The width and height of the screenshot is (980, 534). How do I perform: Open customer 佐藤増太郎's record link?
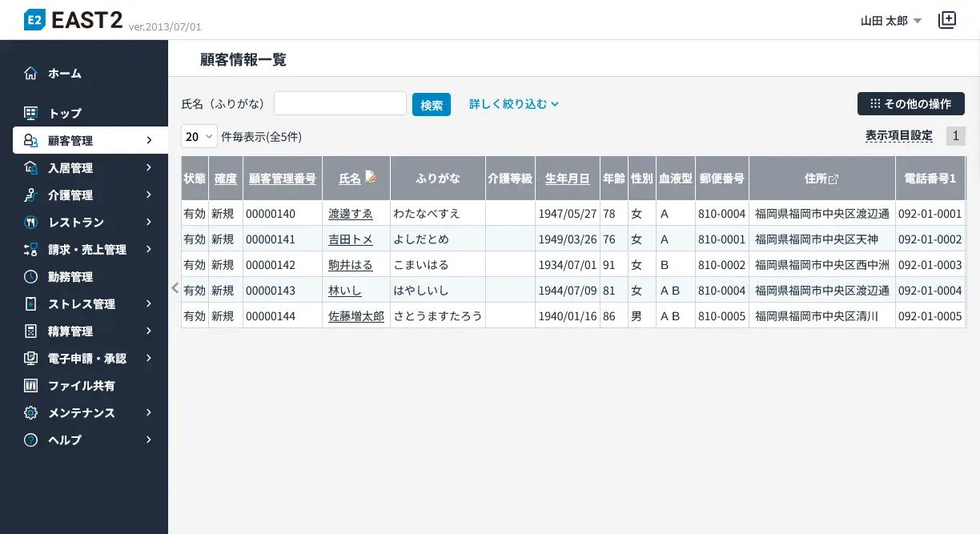tap(355, 316)
